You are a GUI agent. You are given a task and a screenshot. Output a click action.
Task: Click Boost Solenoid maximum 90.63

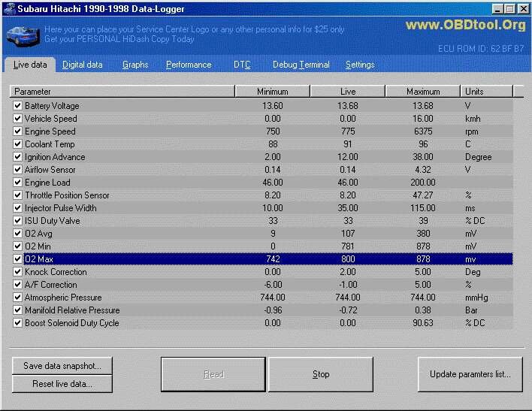point(423,323)
